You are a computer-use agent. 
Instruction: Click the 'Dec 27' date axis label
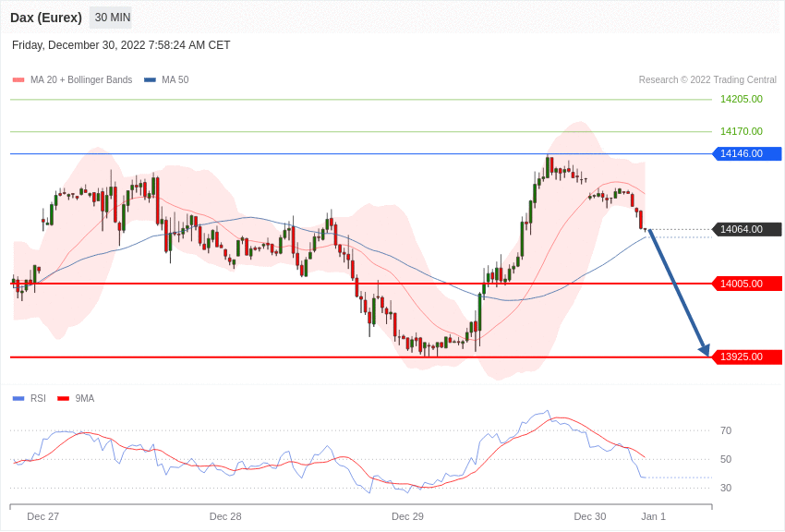[x=43, y=517]
